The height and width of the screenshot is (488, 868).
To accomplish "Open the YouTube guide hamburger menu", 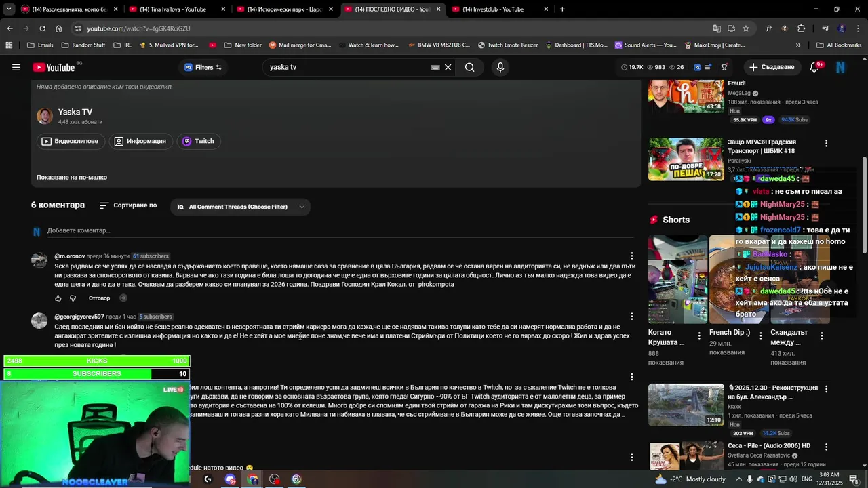I will tap(16, 67).
